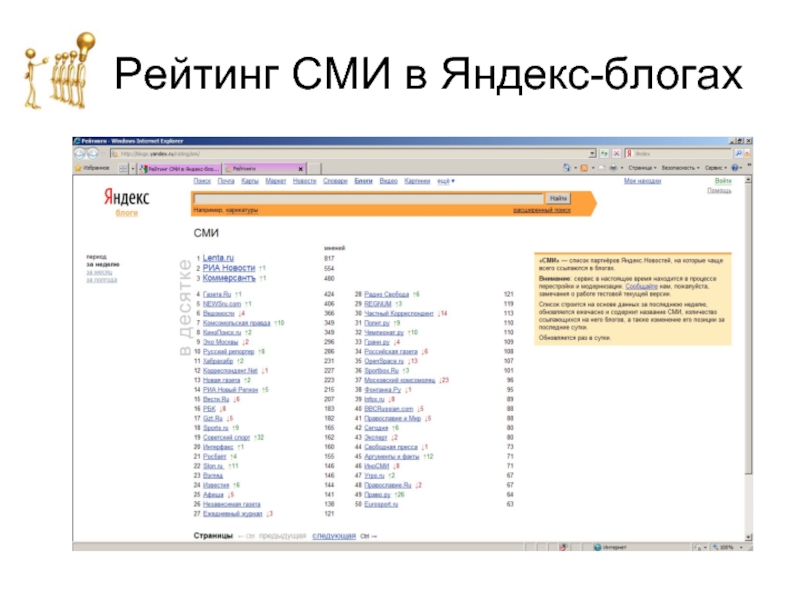Go to Видео in Yandex top navigation
The height and width of the screenshot is (600, 800).
click(388, 181)
